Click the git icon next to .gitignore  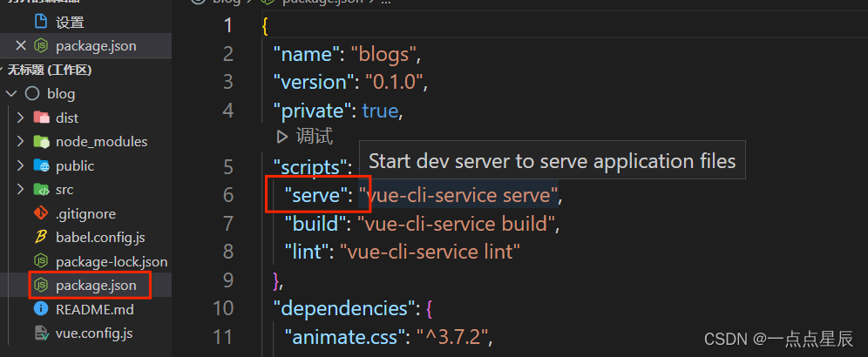click(41, 213)
